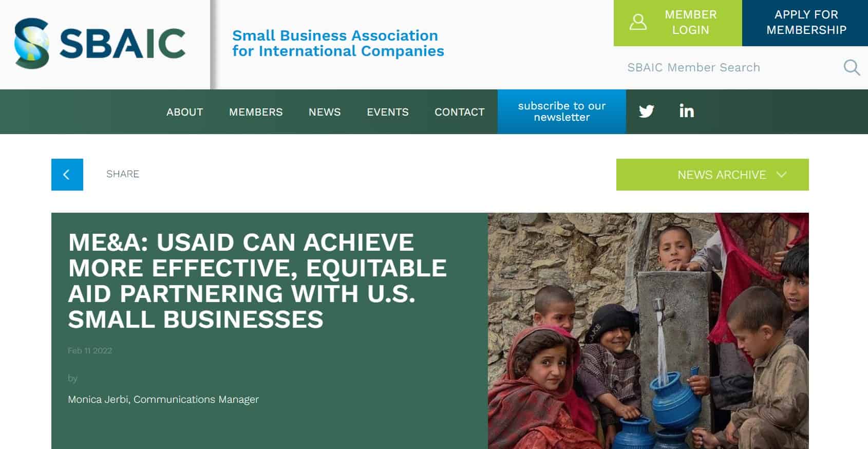
Task: Click the SBAIC globe logo
Action: pos(32,44)
